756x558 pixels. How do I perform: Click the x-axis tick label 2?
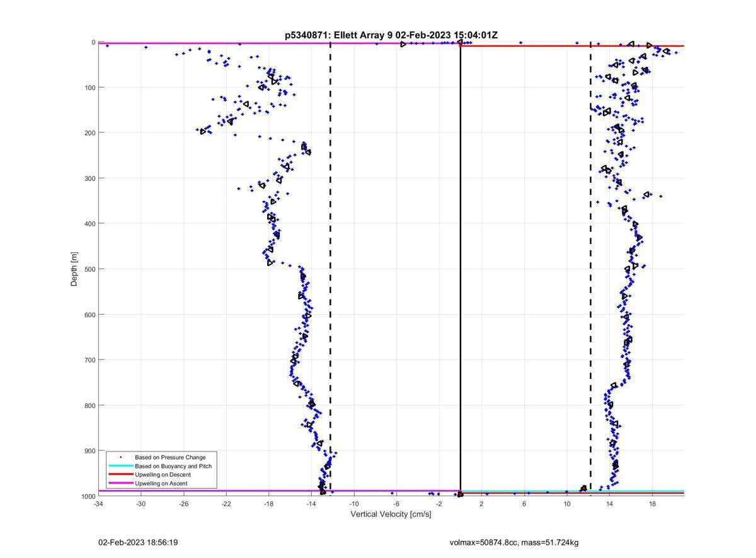481,504
